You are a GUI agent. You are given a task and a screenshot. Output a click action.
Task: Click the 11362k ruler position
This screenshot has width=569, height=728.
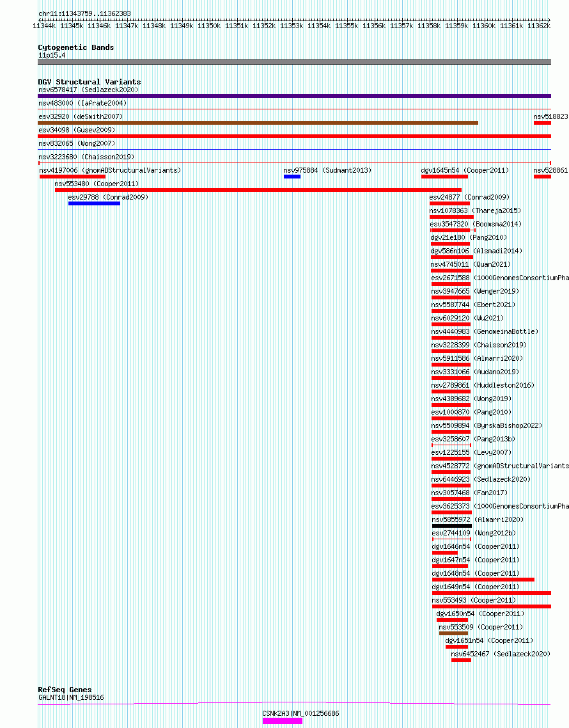pos(539,26)
